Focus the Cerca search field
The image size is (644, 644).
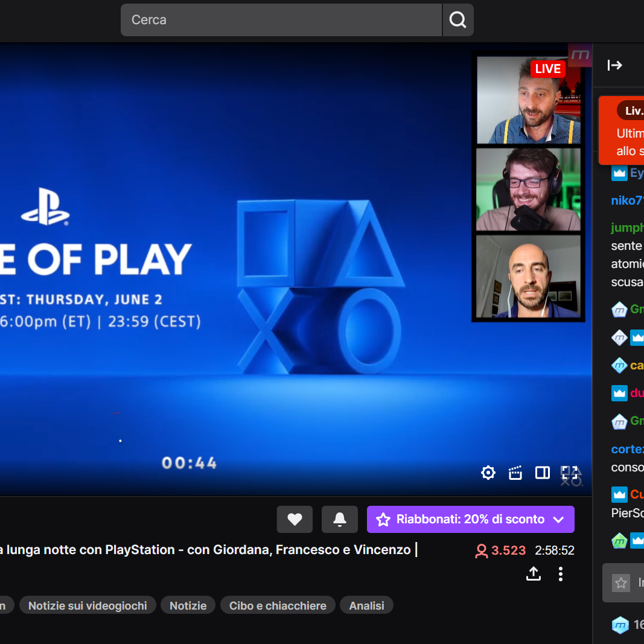point(281,20)
